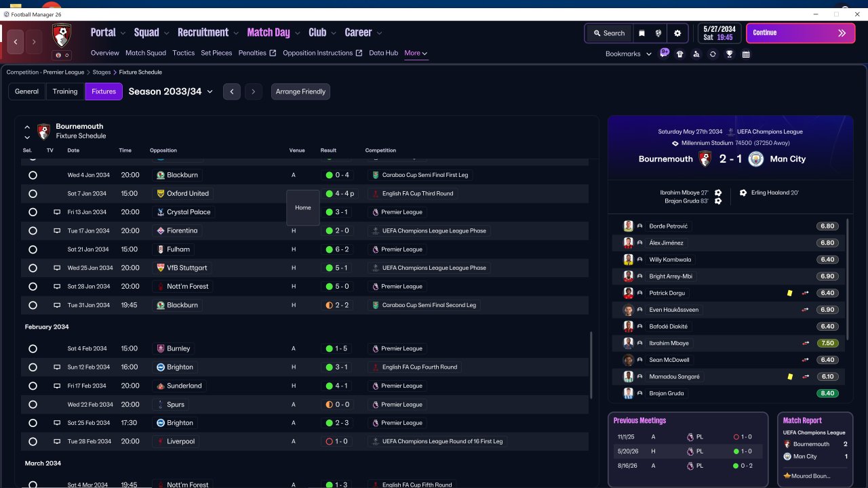
Task: Select the Liverpool fixture radio button
Action: pos(33,441)
